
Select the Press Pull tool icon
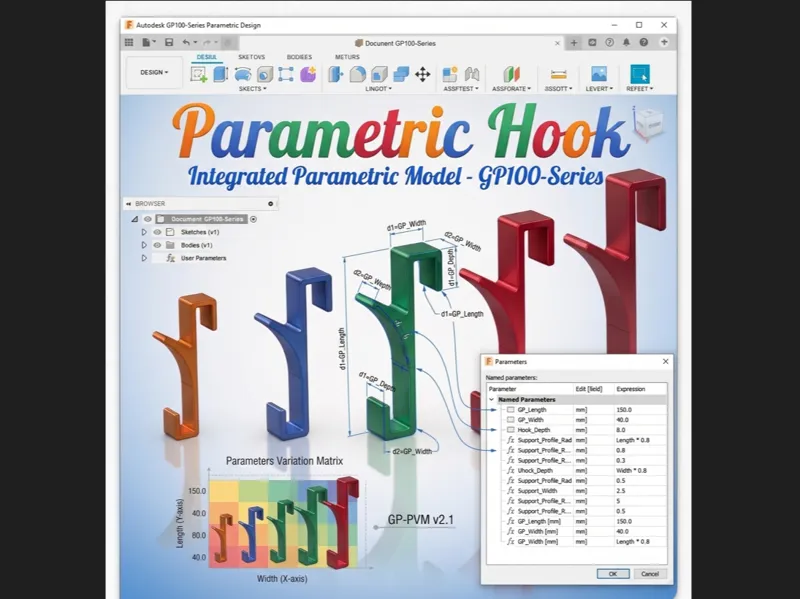point(335,74)
